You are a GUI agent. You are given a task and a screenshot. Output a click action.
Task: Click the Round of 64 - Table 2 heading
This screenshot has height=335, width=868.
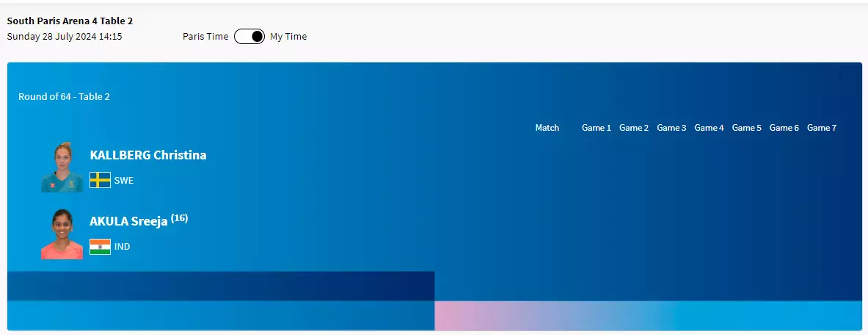[64, 96]
